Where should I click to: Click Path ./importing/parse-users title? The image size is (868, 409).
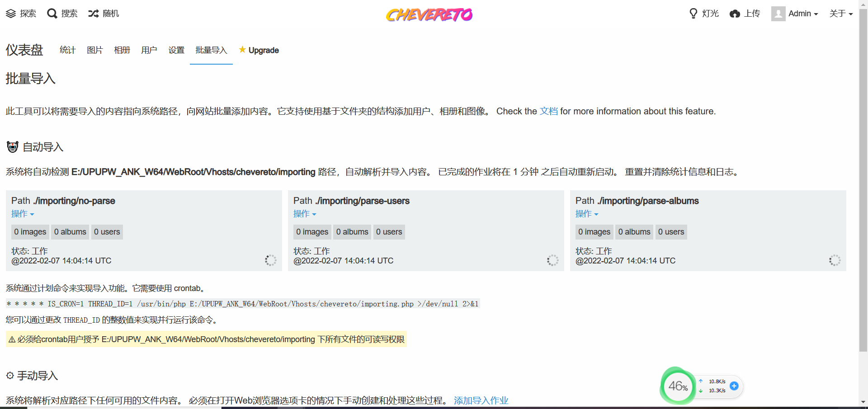(351, 201)
